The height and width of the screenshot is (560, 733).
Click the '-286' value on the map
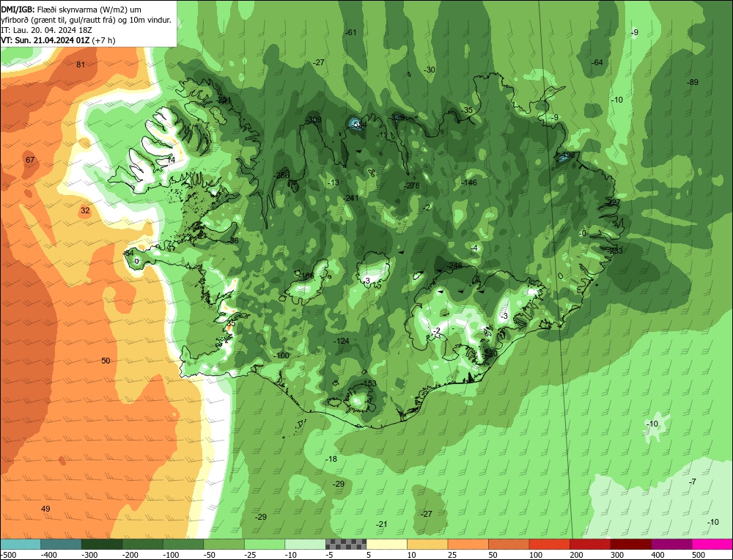pyautogui.click(x=281, y=175)
